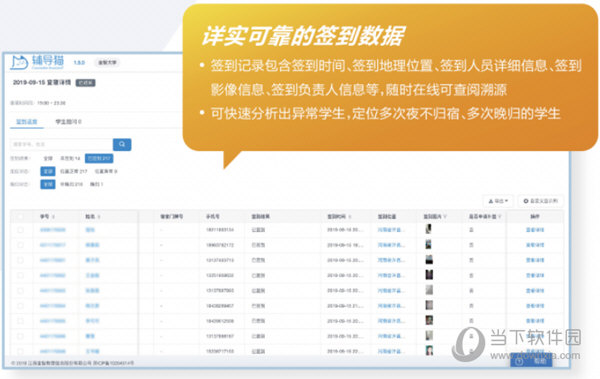
Task: Focus the student ID and name search field
Action: click(x=61, y=144)
